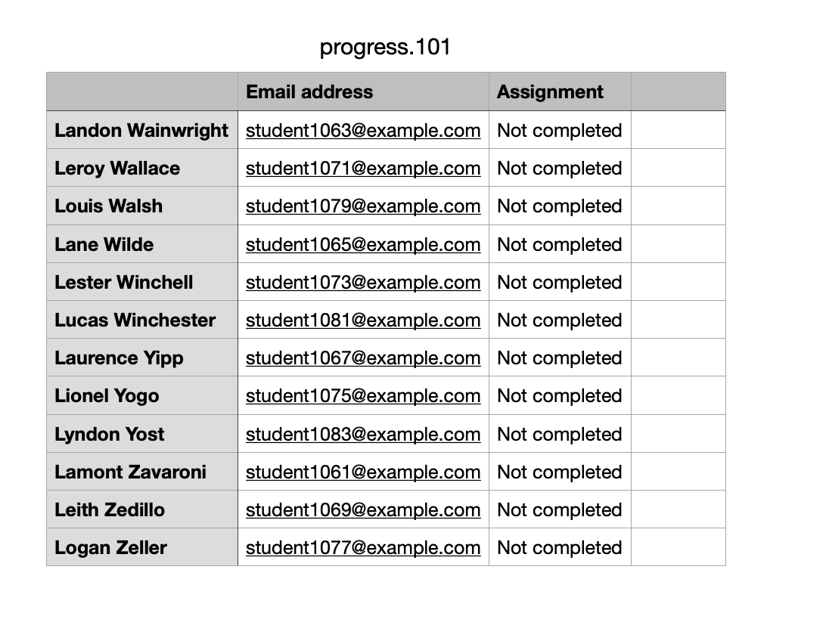This screenshot has width=823, height=644.
Task: Open the student1067@example.com link
Action: (x=362, y=358)
